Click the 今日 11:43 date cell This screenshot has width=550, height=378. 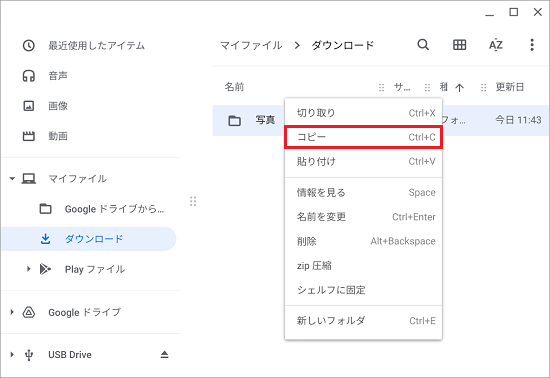coord(518,120)
